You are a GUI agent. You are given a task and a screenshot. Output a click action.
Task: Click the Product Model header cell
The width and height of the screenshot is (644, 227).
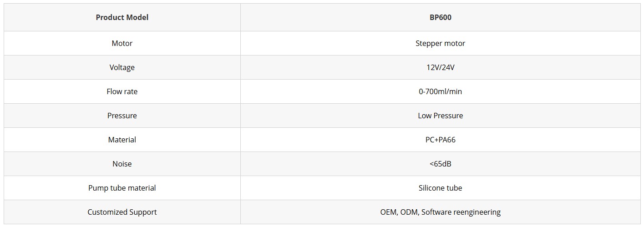pyautogui.click(x=122, y=17)
